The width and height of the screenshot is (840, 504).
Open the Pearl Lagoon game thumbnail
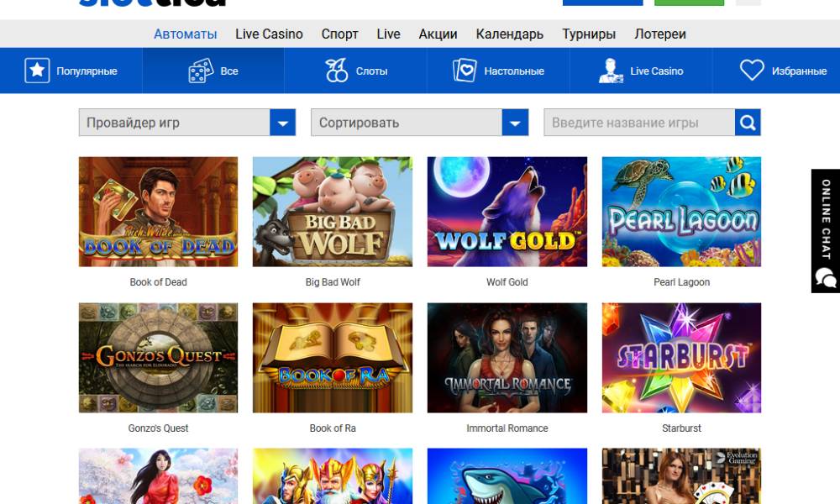pos(681,212)
